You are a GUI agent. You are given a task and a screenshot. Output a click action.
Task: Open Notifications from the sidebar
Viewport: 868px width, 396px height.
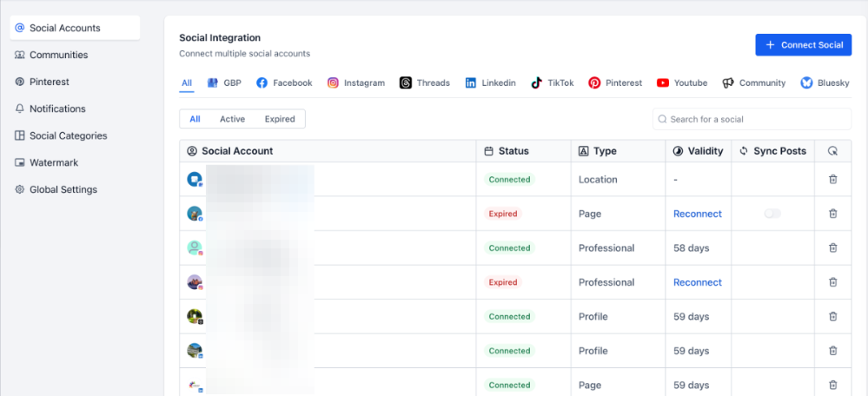57,109
